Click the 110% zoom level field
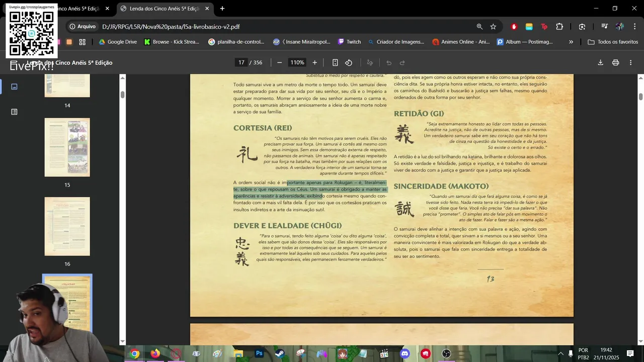The width and height of the screenshot is (644, 362). point(297,62)
